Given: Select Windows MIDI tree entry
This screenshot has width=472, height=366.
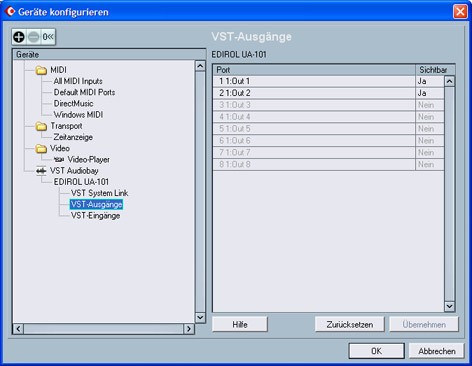Looking at the screenshot, I should tap(78, 115).
